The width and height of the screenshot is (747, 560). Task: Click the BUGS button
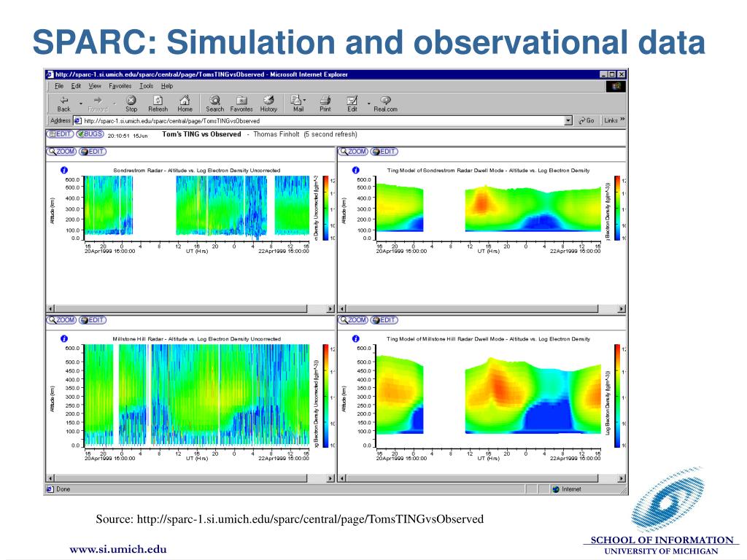click(x=90, y=134)
